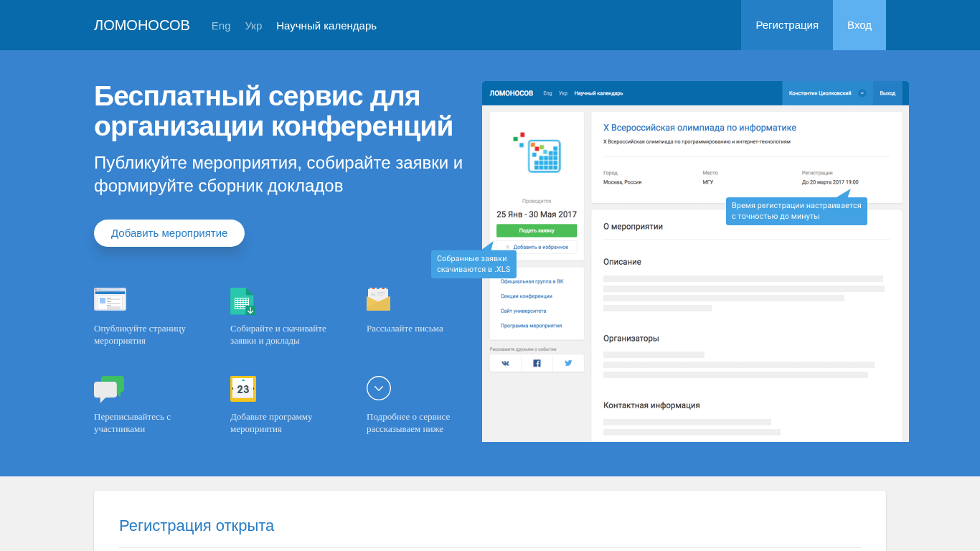Switch language to Укр
Screen dimensions: 980x551
point(253,25)
